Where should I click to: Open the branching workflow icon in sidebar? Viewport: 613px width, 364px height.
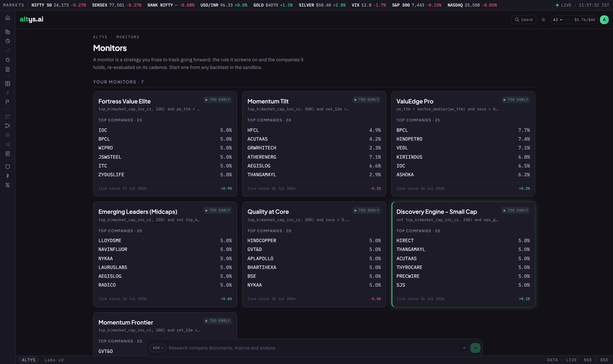(8, 126)
